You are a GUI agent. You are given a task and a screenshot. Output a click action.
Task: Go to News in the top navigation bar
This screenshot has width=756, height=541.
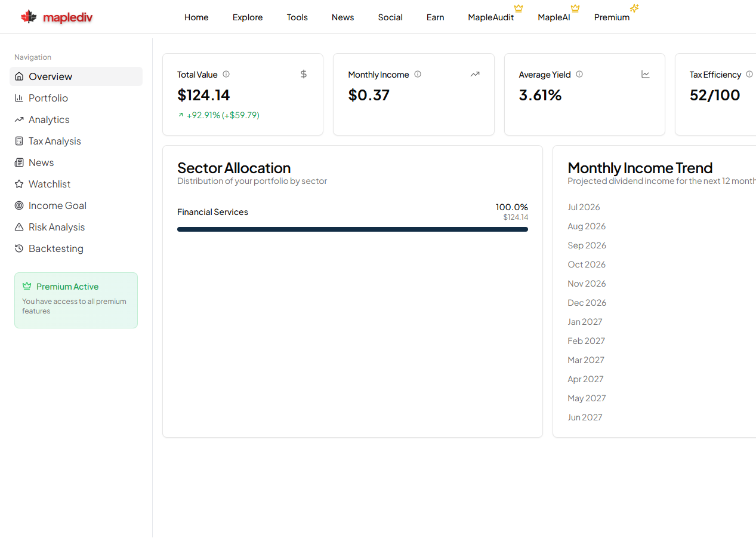click(x=343, y=17)
